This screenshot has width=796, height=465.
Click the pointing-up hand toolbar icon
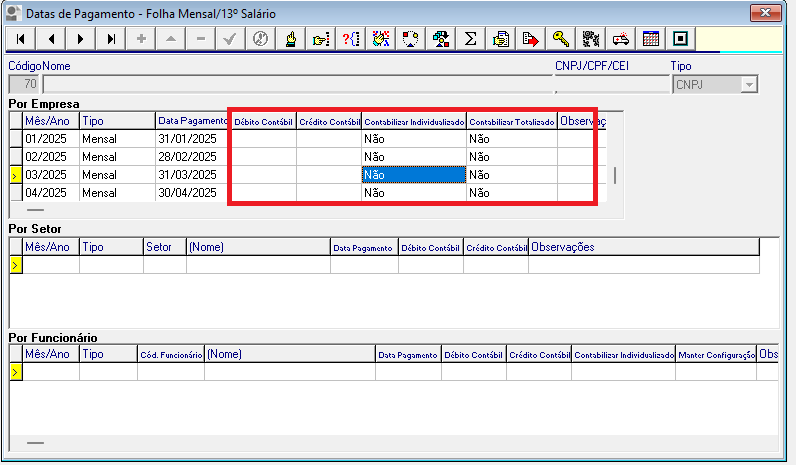(290, 39)
